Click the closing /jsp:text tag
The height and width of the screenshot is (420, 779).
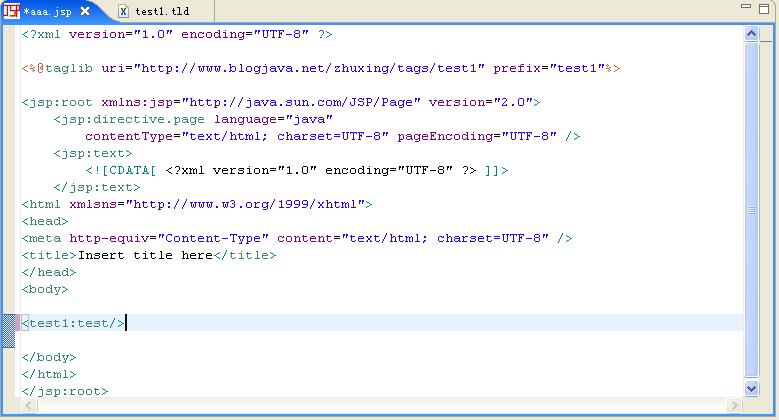click(97, 187)
